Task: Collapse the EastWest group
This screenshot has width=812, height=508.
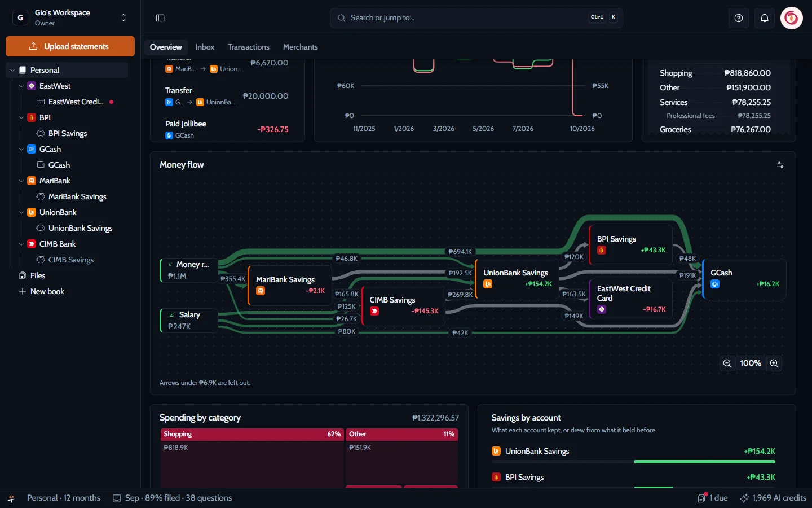Action: point(21,86)
